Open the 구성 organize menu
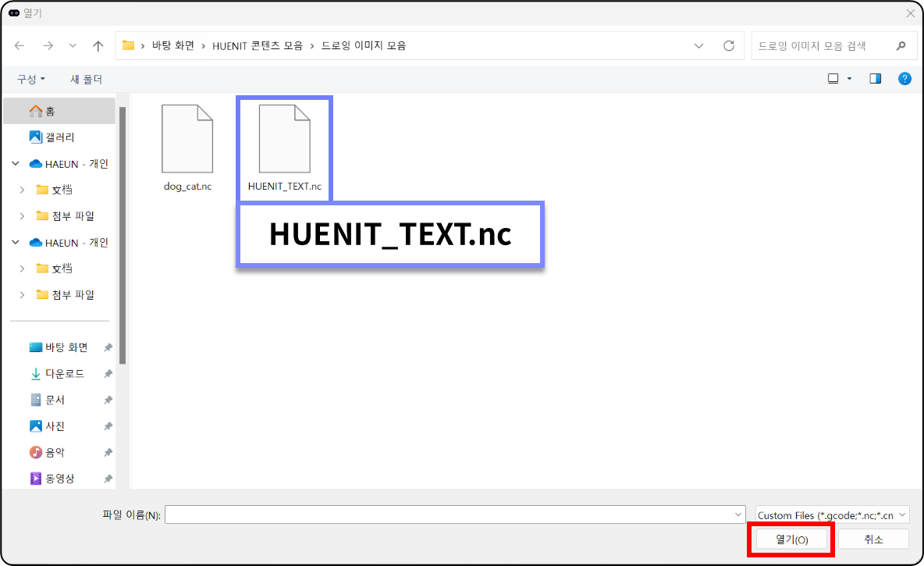 click(x=31, y=79)
